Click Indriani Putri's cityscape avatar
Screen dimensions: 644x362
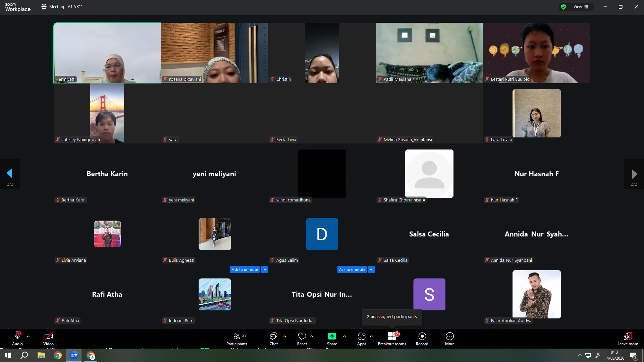point(215,294)
